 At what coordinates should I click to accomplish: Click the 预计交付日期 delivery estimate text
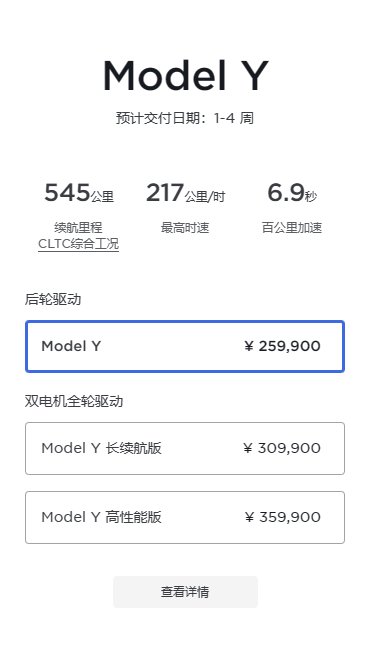pos(185,118)
